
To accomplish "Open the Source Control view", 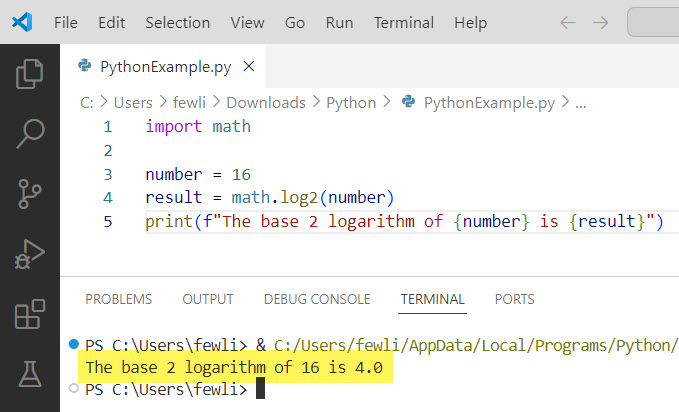I will [30, 193].
